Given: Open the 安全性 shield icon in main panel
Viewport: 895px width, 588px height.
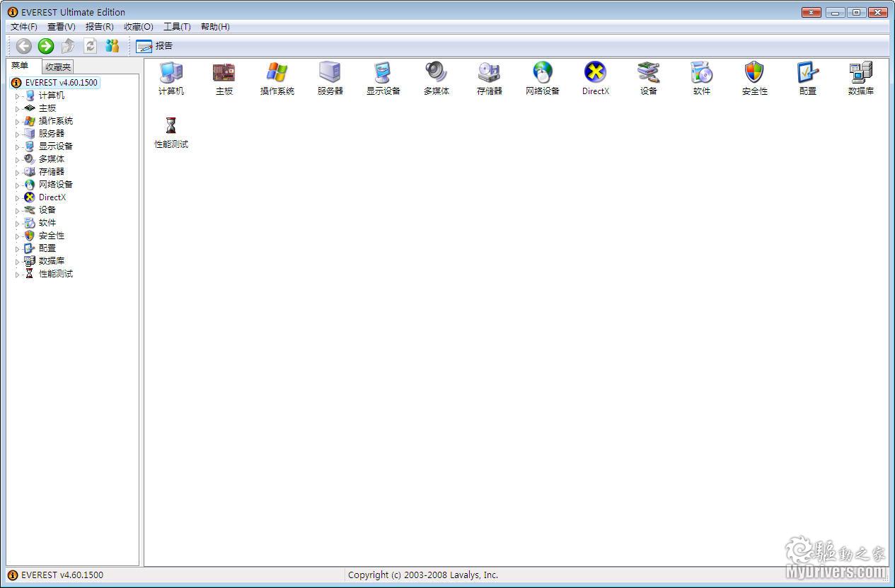Looking at the screenshot, I should [x=755, y=78].
